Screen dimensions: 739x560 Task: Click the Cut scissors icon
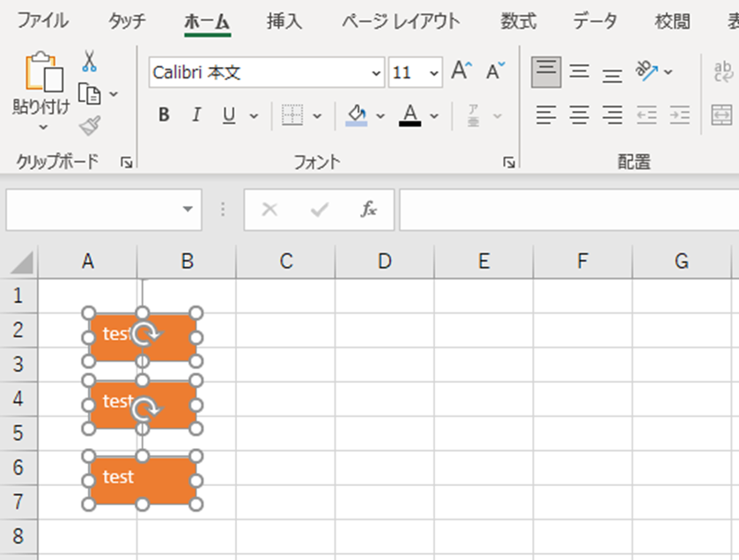point(89,61)
